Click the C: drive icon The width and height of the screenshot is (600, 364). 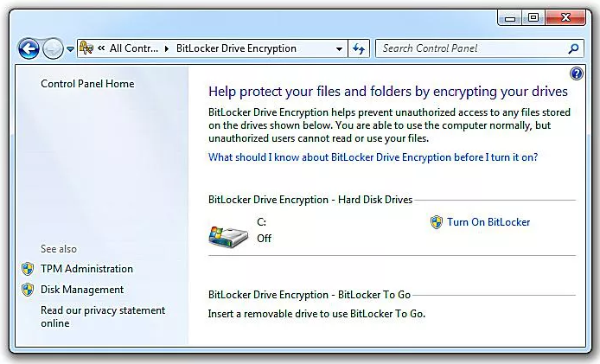click(228, 237)
